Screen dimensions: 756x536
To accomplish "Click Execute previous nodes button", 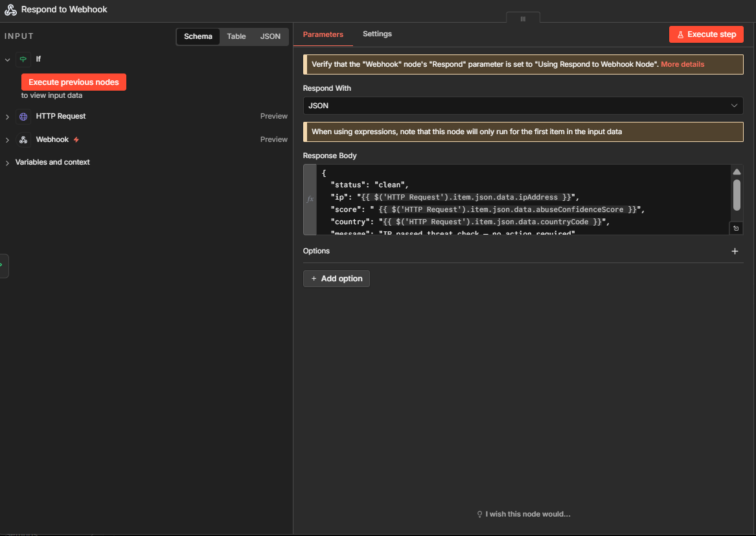I will pyautogui.click(x=74, y=82).
